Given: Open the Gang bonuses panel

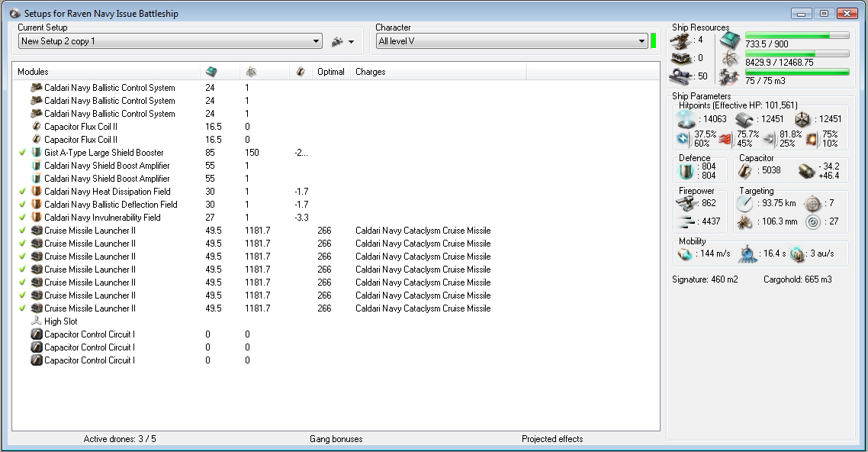Looking at the screenshot, I should pyautogui.click(x=336, y=439).
